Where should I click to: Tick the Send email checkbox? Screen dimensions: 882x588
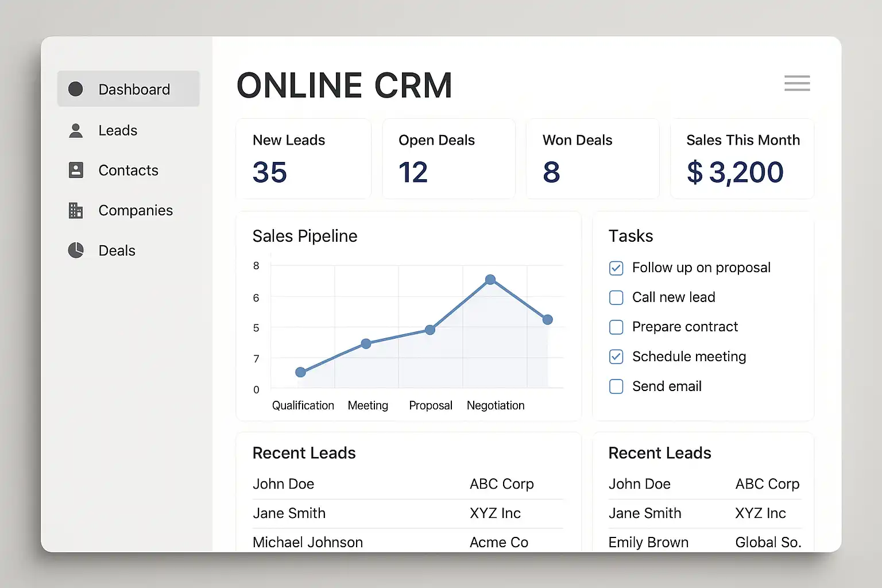(616, 386)
